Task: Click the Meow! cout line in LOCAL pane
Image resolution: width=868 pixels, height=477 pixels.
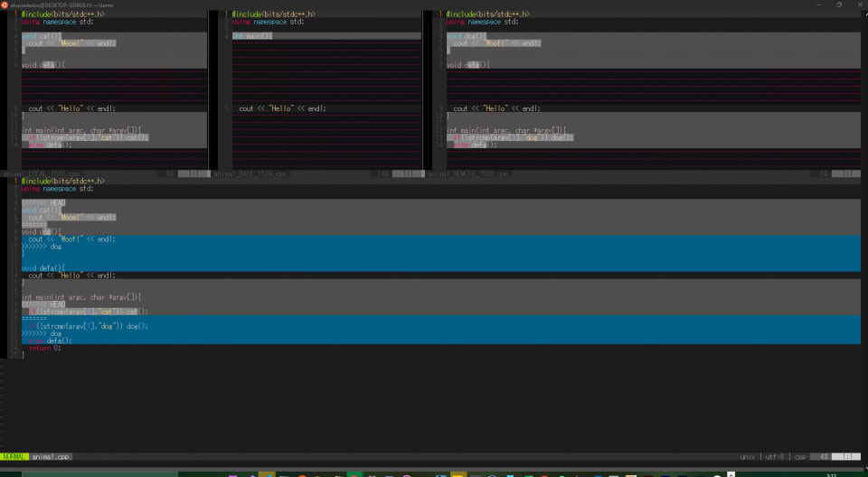Action: (72, 43)
